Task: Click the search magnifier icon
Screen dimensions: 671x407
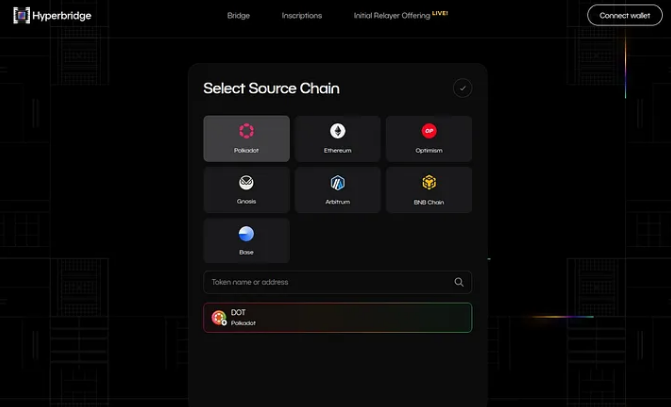Action: 459,282
